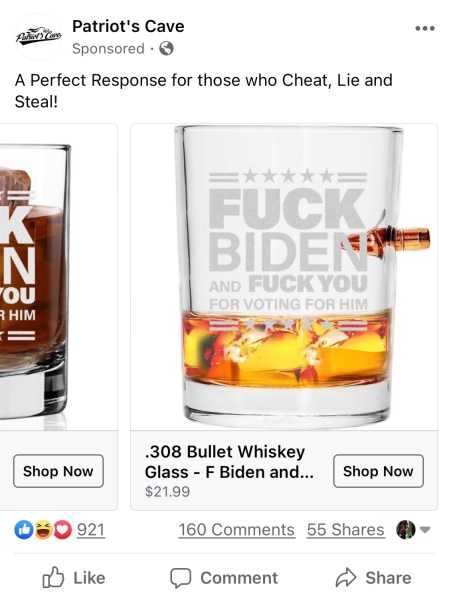Click Shop Now on the left carousel card
The image size is (449, 598).
tap(58, 471)
